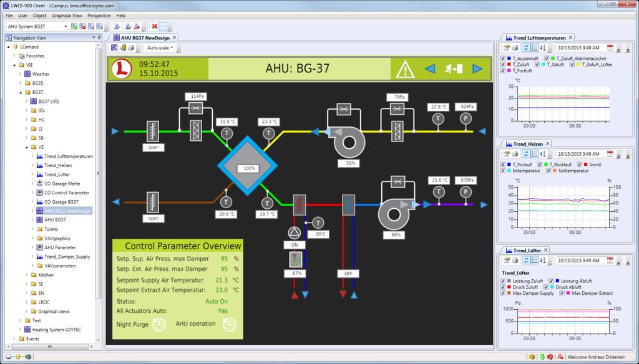The image size is (639, 364).
Task: Collapse the BG37 folder in navigation tree
Action: coord(21,92)
